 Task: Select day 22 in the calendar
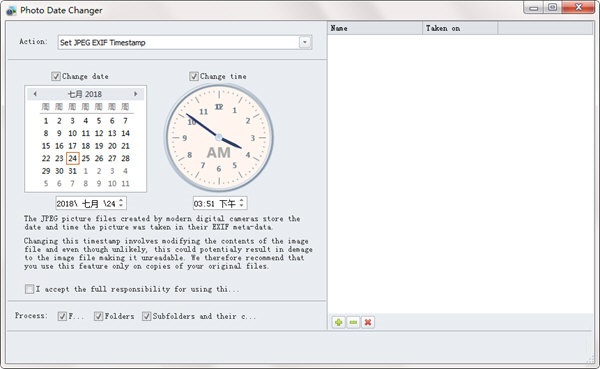46,158
